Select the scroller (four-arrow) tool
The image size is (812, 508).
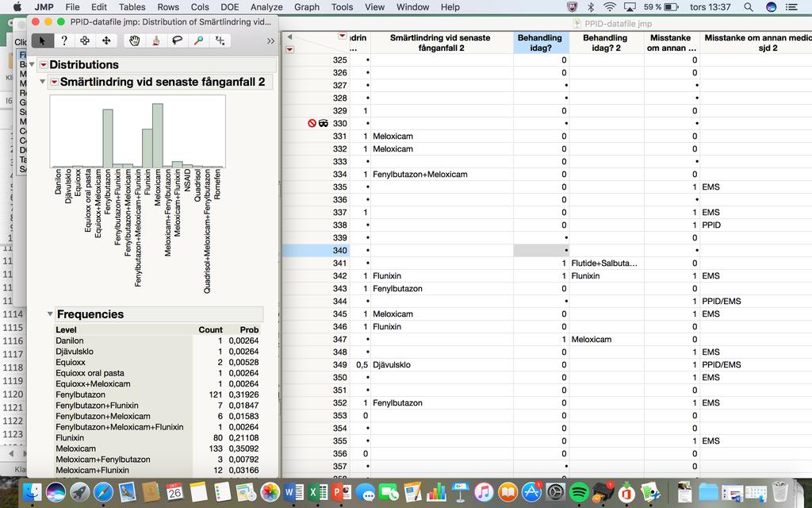(x=106, y=40)
